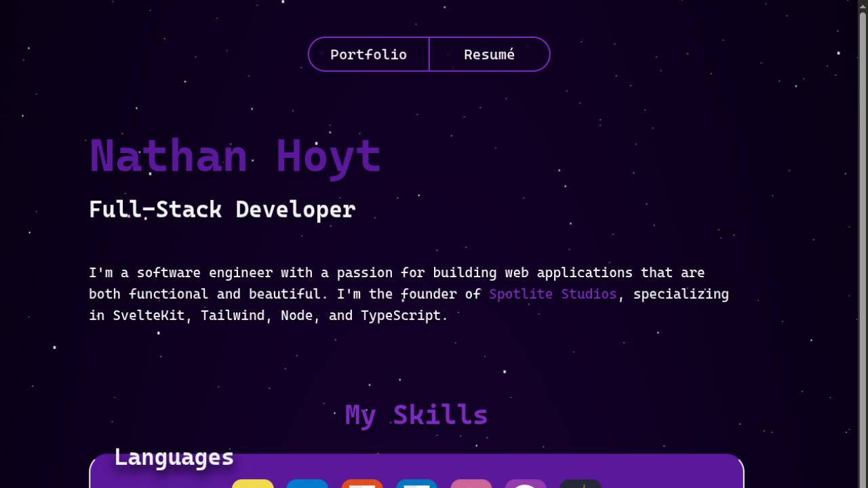Click the orange HTML skill icon
Image resolution: width=868 pixels, height=488 pixels.
[362, 484]
